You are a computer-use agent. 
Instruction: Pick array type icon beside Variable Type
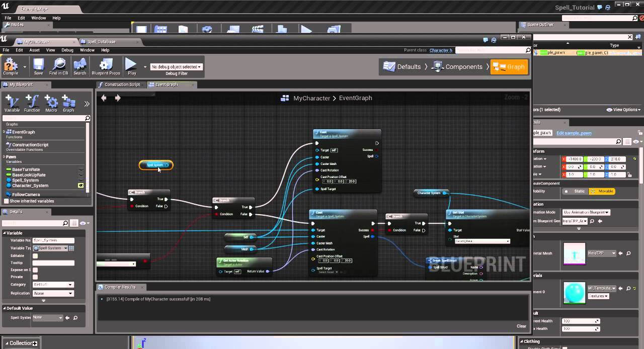[x=71, y=248]
